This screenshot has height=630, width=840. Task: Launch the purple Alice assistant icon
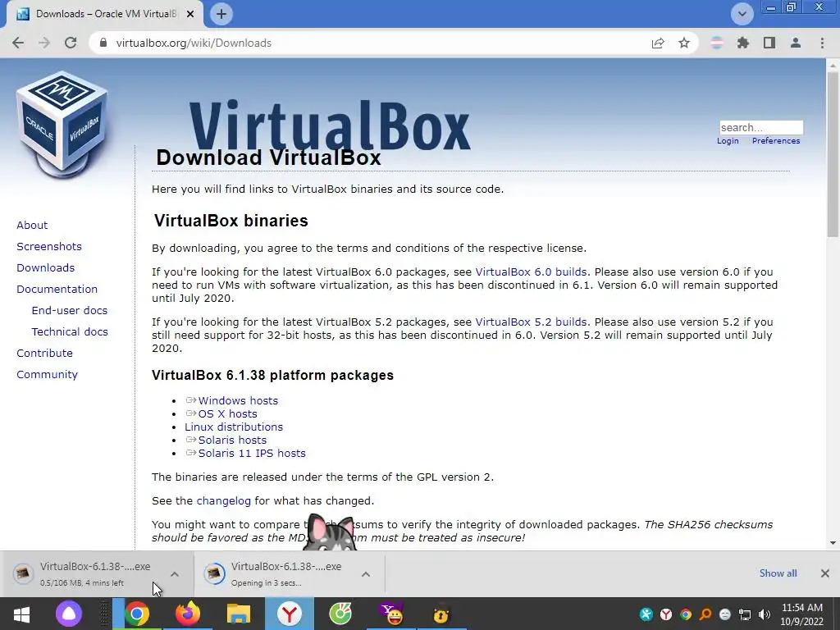coord(69,614)
